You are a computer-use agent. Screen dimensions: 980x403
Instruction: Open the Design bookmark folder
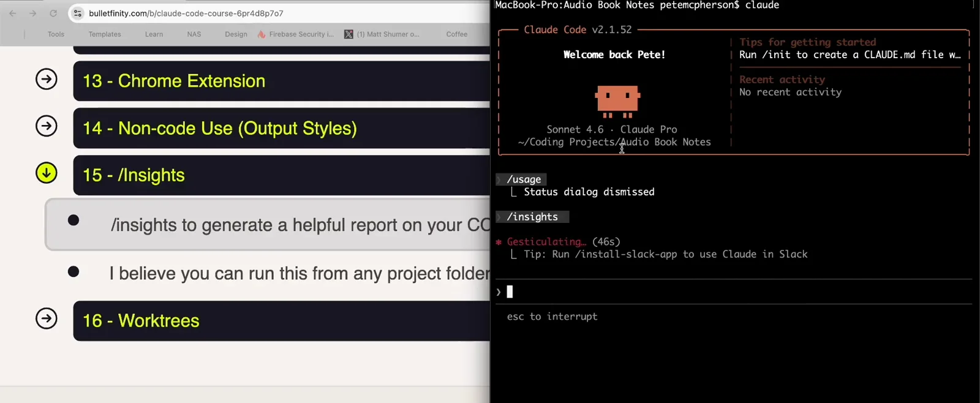click(236, 34)
